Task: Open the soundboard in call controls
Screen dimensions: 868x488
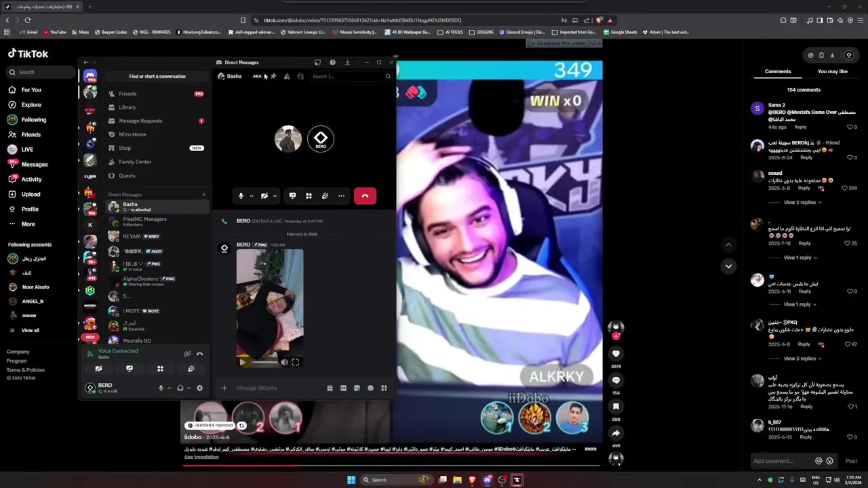Action: [x=325, y=196]
